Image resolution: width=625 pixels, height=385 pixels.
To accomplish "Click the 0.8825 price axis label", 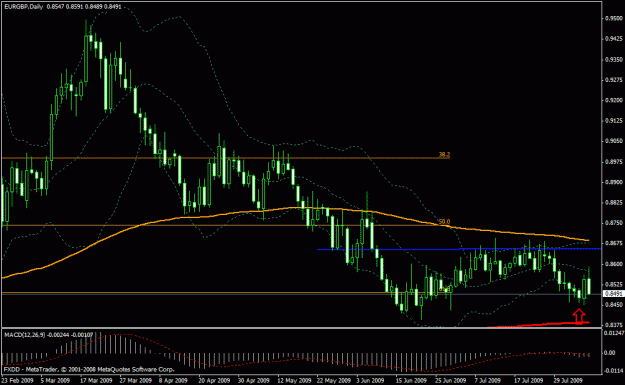I will 614,202.
